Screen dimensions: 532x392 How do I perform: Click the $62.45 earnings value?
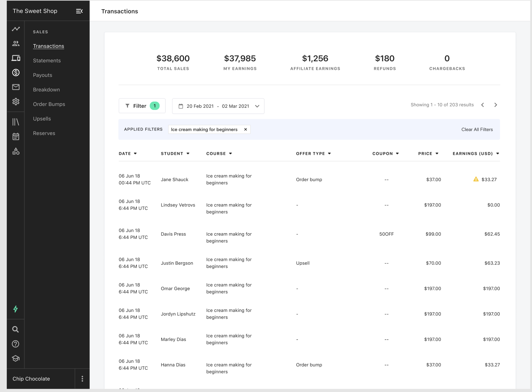click(x=492, y=234)
